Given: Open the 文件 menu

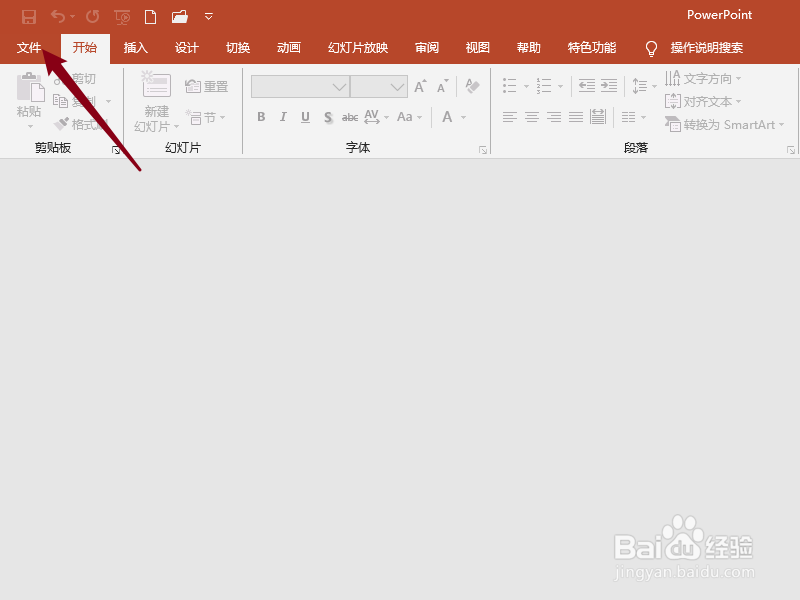Looking at the screenshot, I should (29, 48).
